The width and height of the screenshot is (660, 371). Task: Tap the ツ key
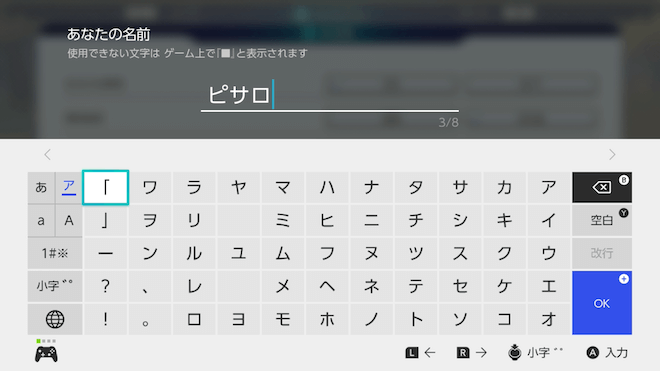point(416,253)
